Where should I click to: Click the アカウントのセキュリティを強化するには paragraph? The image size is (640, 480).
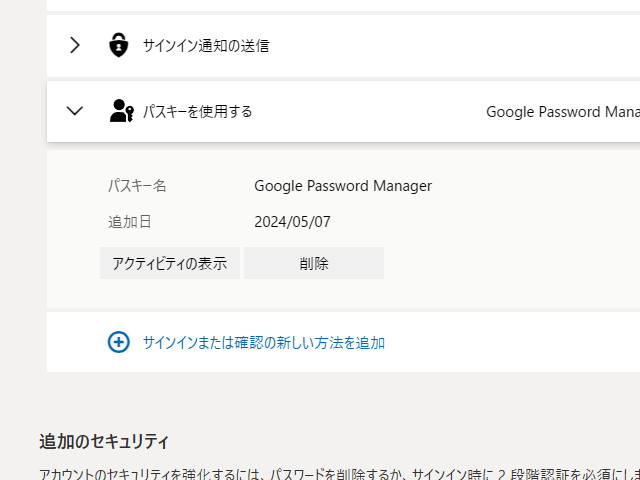click(340, 474)
